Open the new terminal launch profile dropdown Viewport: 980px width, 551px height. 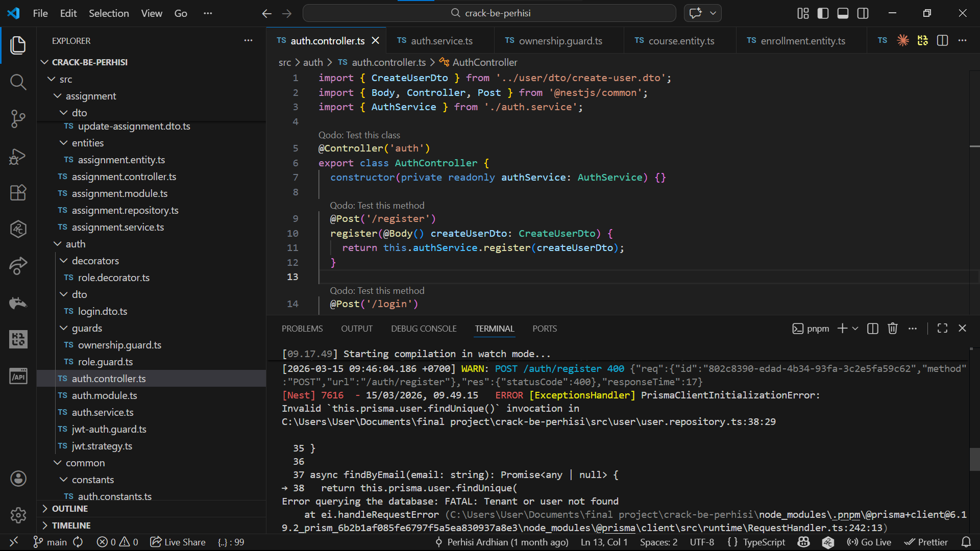tap(855, 329)
